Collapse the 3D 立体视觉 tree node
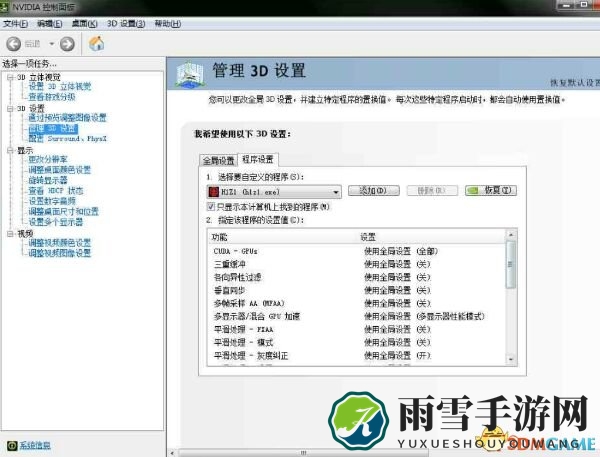The image size is (600, 457). (10, 77)
